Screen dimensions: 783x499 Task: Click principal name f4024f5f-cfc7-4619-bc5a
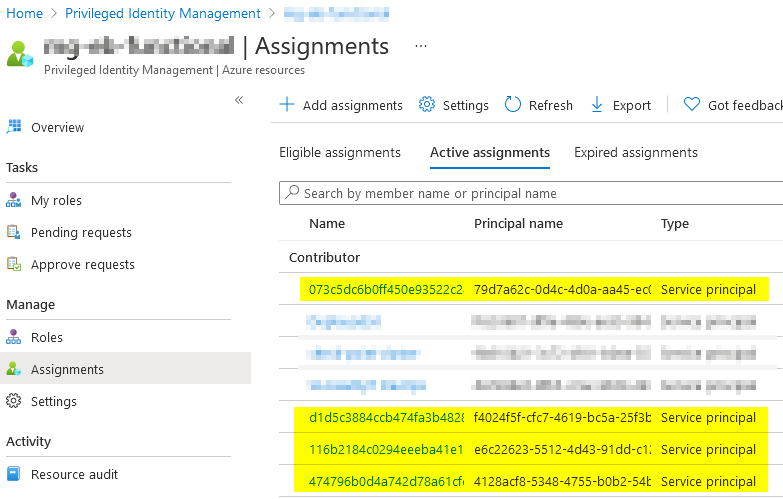(x=562, y=417)
